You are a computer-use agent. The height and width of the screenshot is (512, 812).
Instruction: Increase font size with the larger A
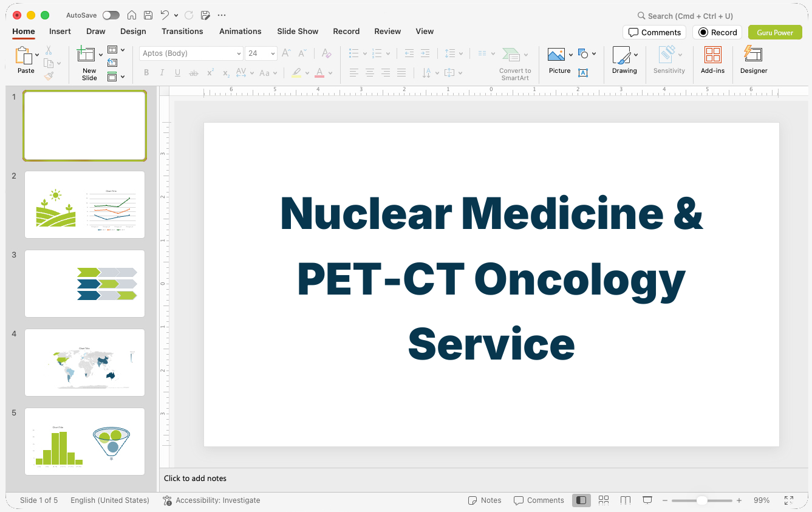(287, 53)
